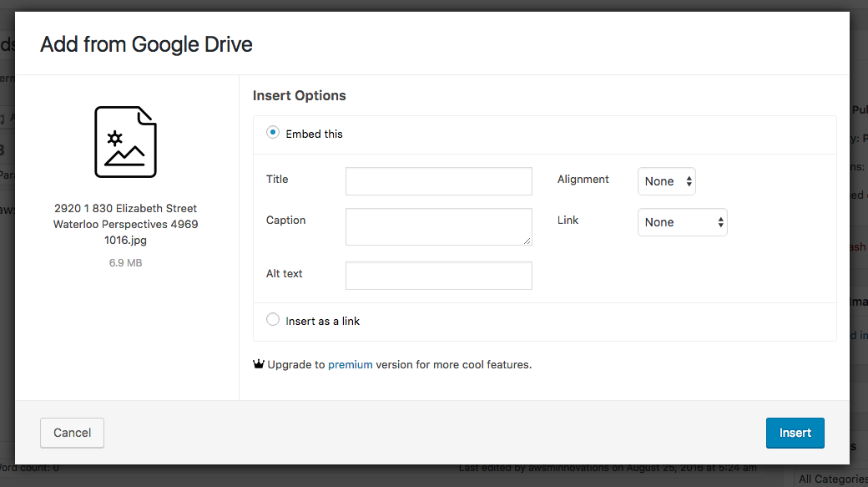868x487 pixels.
Task: Click the premium crown icon
Action: pos(259,364)
